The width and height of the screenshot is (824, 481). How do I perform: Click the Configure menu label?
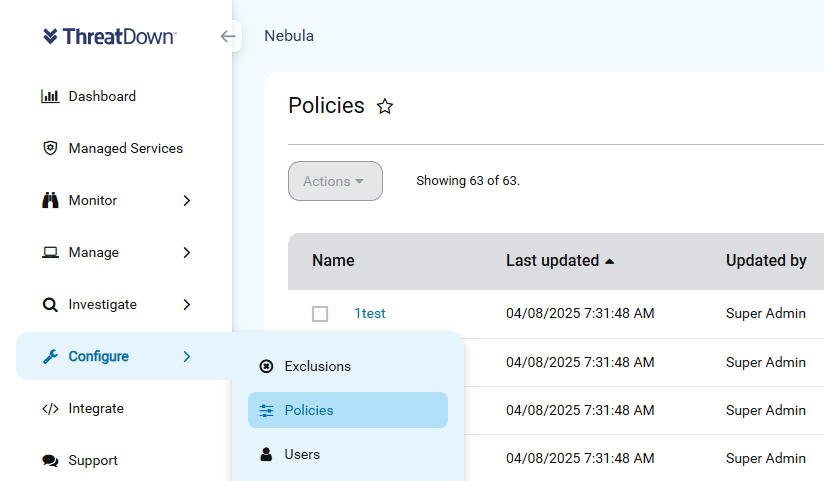pos(99,356)
